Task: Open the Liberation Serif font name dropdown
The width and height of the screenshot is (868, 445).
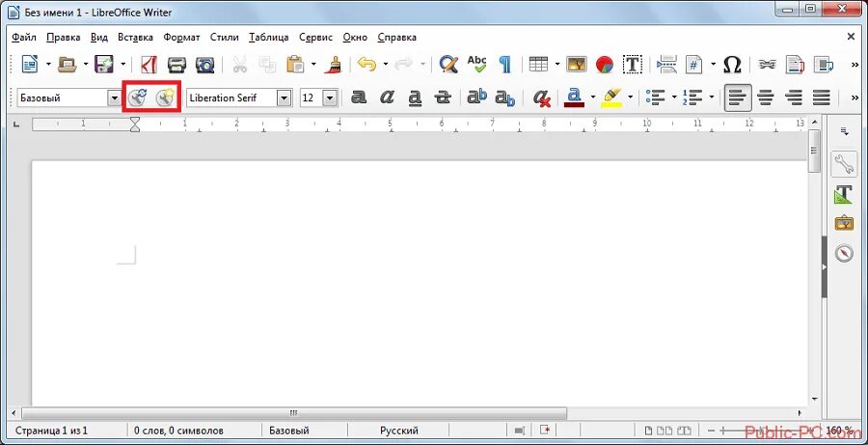Action: (x=284, y=98)
